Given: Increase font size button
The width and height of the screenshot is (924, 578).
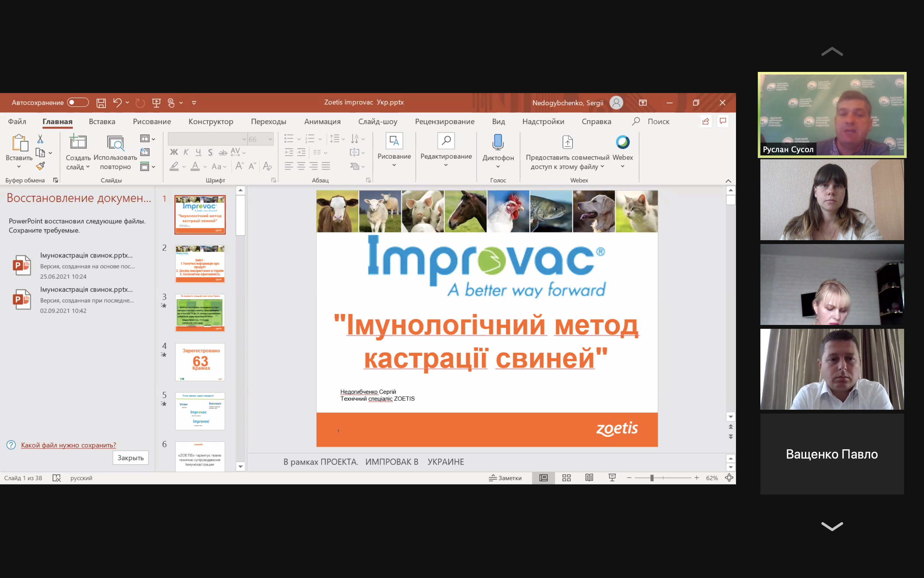Looking at the screenshot, I should [x=239, y=166].
